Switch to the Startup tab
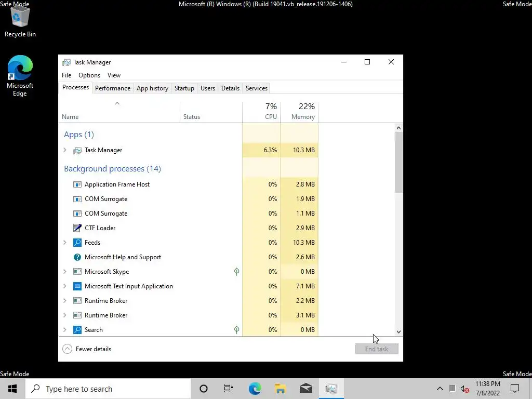 [184, 88]
